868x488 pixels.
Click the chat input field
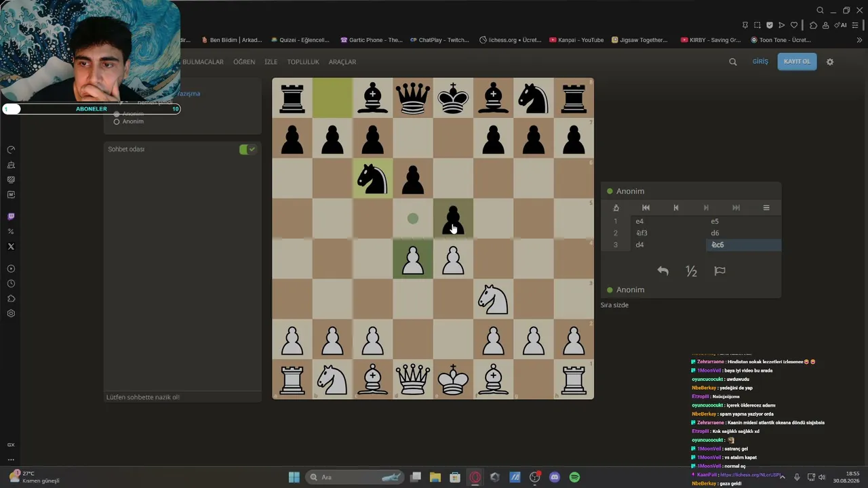click(182, 397)
